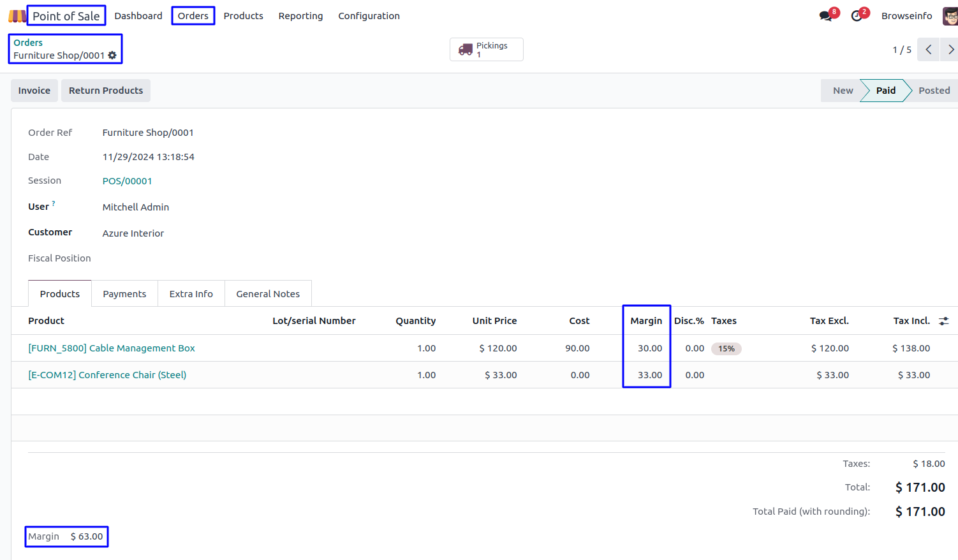Switch to the Payments tab
The width and height of the screenshot is (958, 560).
coord(124,294)
